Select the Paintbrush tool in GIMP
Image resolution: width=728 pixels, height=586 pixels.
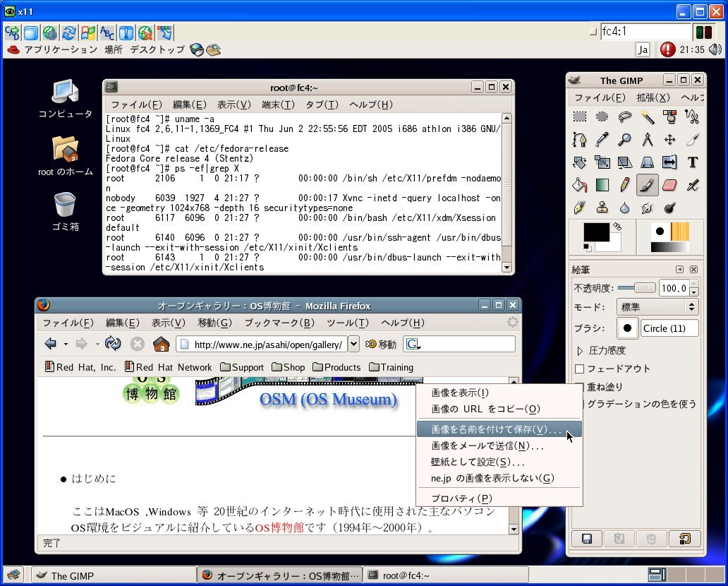[648, 185]
